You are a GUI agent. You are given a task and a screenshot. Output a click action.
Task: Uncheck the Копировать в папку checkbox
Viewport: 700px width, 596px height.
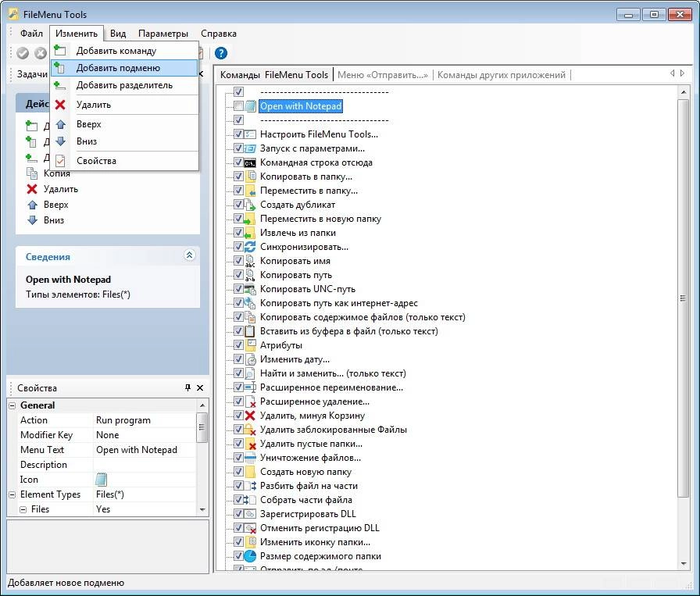(238, 177)
